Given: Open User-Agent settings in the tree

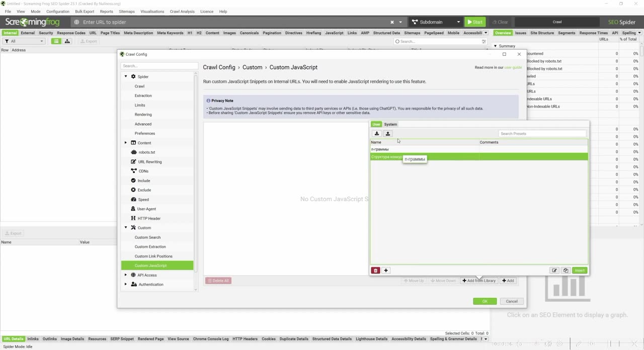Looking at the screenshot, I should (x=146, y=209).
